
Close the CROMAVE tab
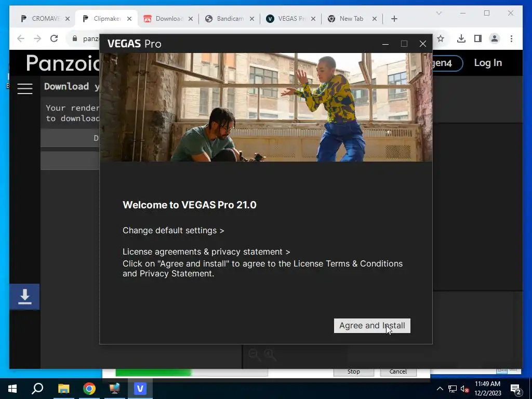pyautogui.click(x=68, y=19)
